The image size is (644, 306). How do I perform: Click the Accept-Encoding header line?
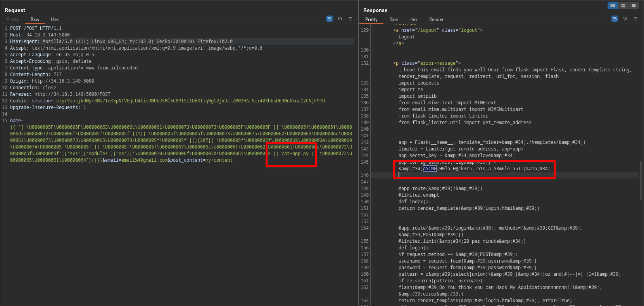coord(51,61)
